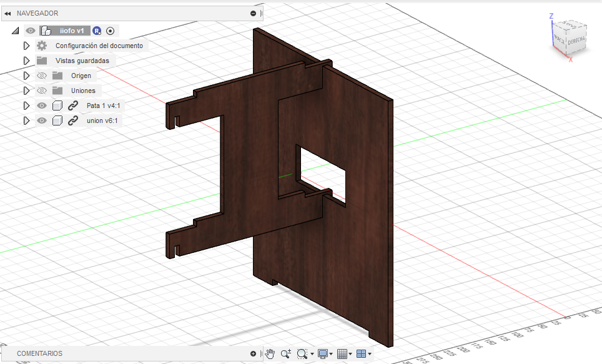
Task: Click the component cube icon of Pata 1 v4:1
Action: (57, 106)
